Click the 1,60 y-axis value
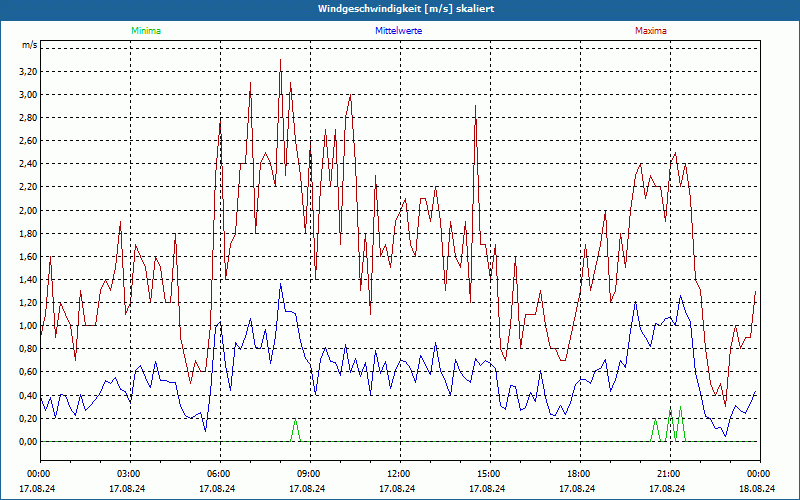Image resolution: width=800 pixels, height=500 pixels. tap(28, 257)
